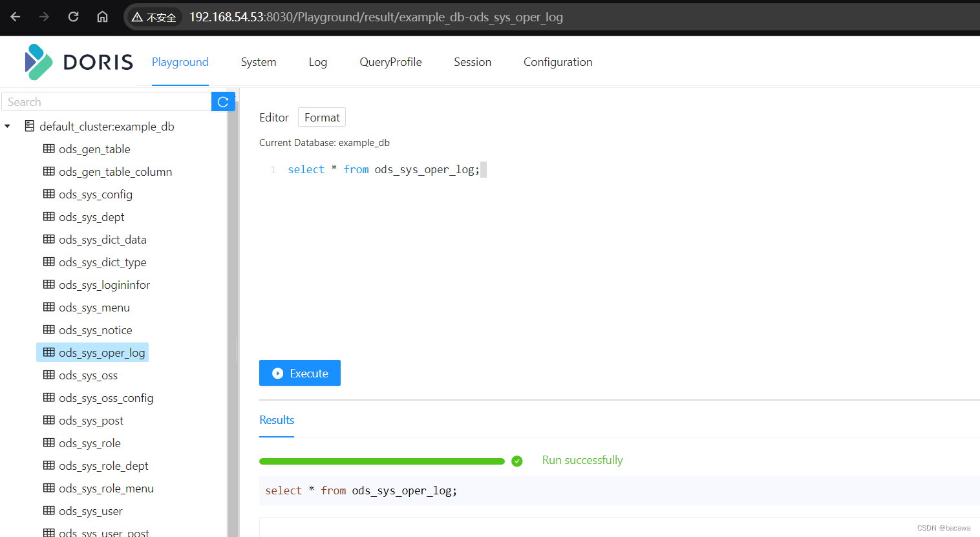The height and width of the screenshot is (537, 980).
Task: Select the Results tab
Action: coord(277,420)
